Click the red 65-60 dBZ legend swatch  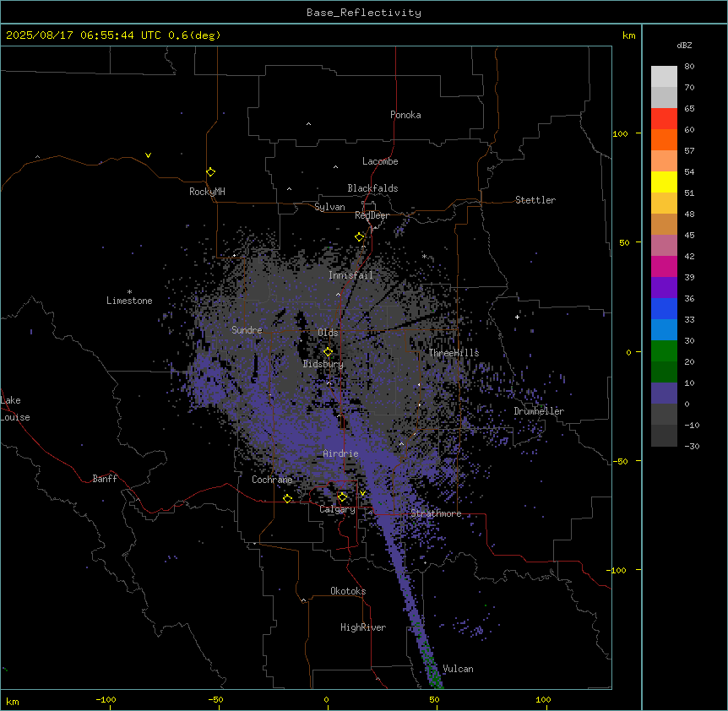pyautogui.click(x=664, y=119)
